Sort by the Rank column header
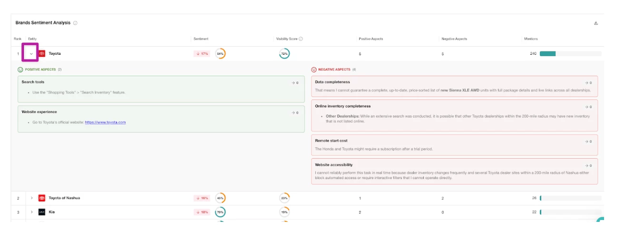This screenshot has height=240, width=644. (x=17, y=39)
